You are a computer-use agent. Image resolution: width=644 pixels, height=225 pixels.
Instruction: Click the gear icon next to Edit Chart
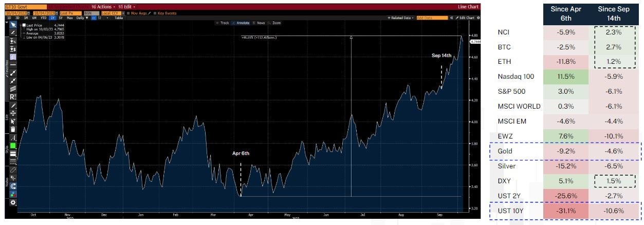tap(478, 18)
